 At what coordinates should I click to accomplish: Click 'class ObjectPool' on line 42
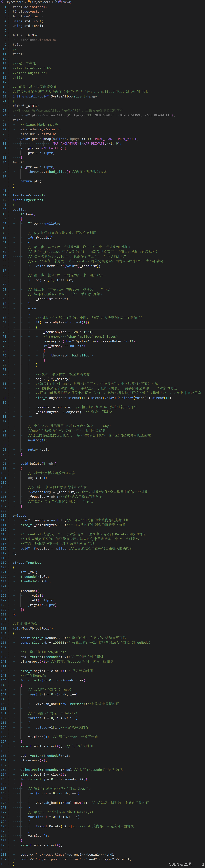(28, 200)
